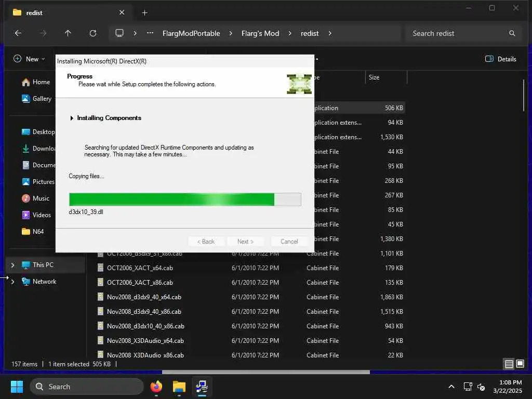Open Desktop in the sidebar

(37, 132)
